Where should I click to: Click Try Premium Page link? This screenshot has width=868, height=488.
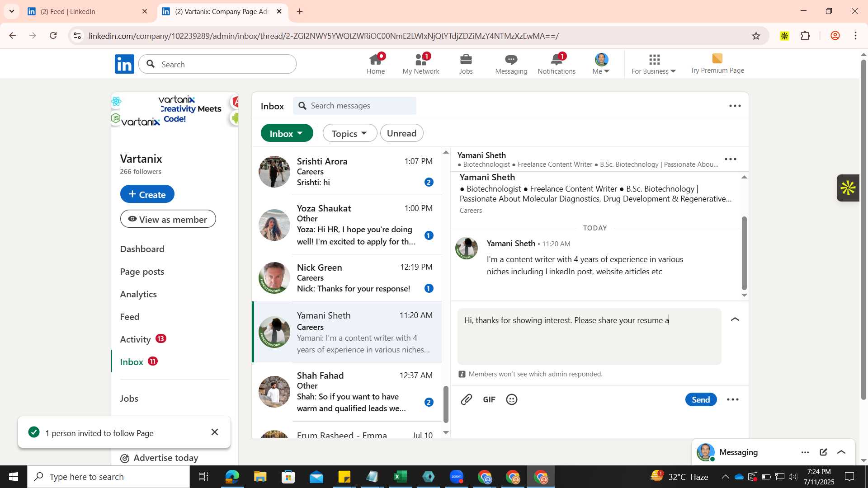click(717, 64)
